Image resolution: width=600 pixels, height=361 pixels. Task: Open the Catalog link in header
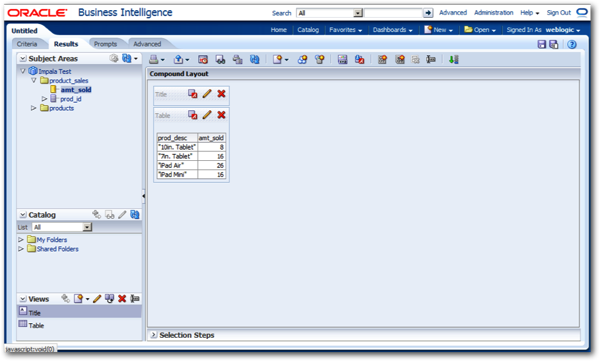(308, 30)
